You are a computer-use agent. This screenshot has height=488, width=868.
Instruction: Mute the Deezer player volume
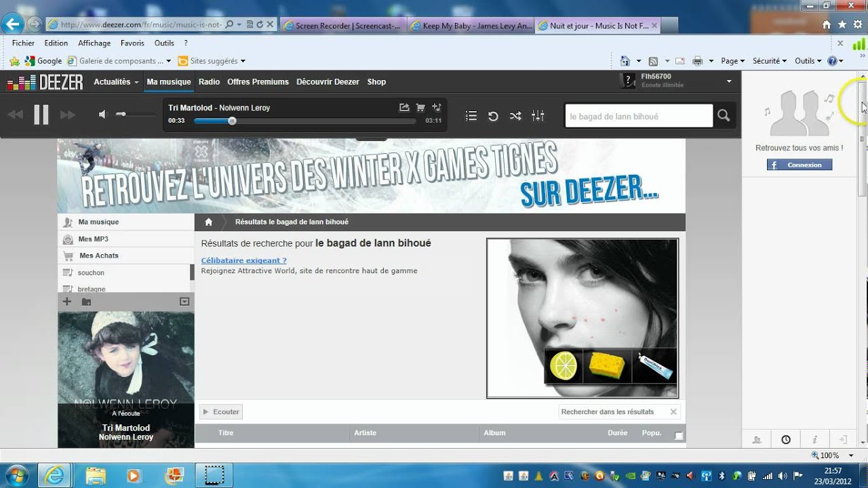[102, 115]
